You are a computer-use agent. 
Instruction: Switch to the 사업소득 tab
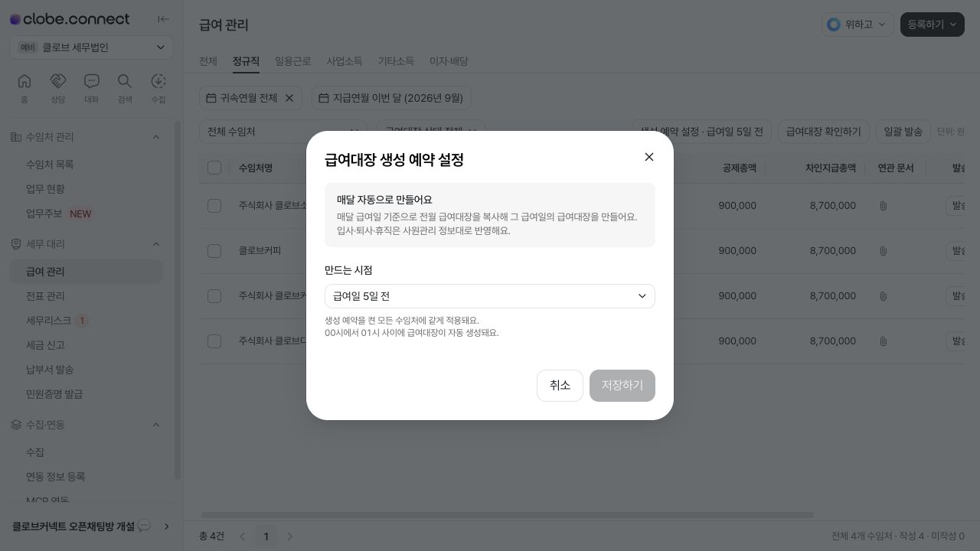click(345, 61)
